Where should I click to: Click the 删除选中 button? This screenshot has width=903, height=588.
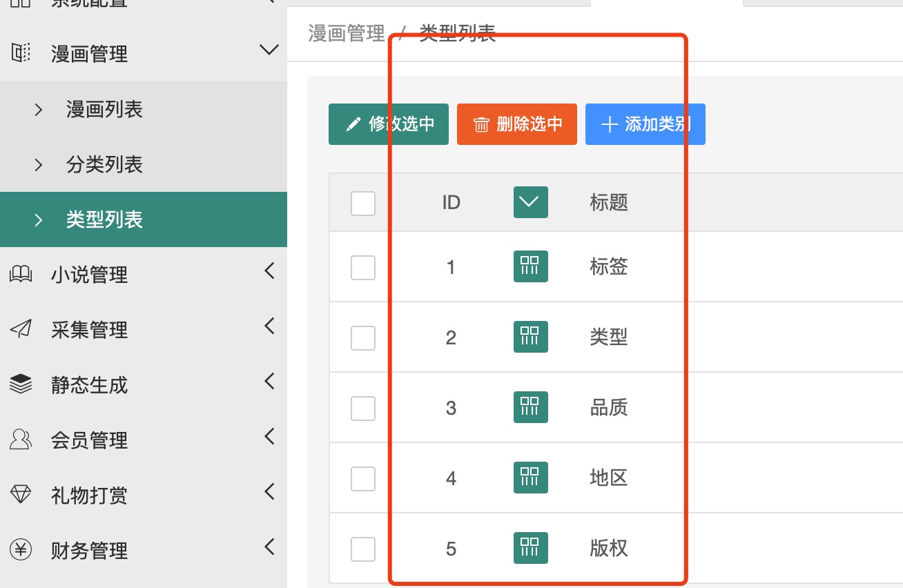tap(516, 124)
